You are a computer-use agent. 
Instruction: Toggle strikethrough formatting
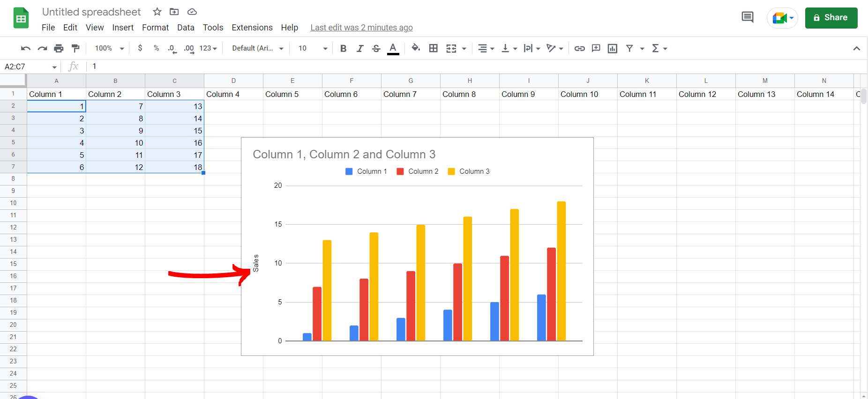coord(376,48)
